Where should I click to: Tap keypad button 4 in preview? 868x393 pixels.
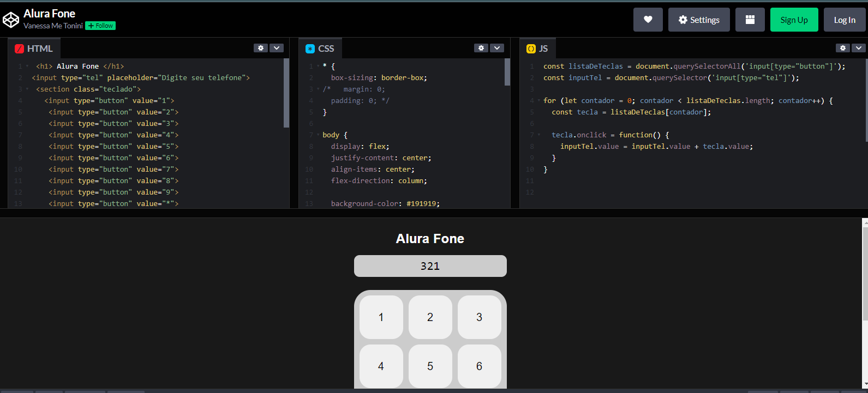tap(381, 366)
